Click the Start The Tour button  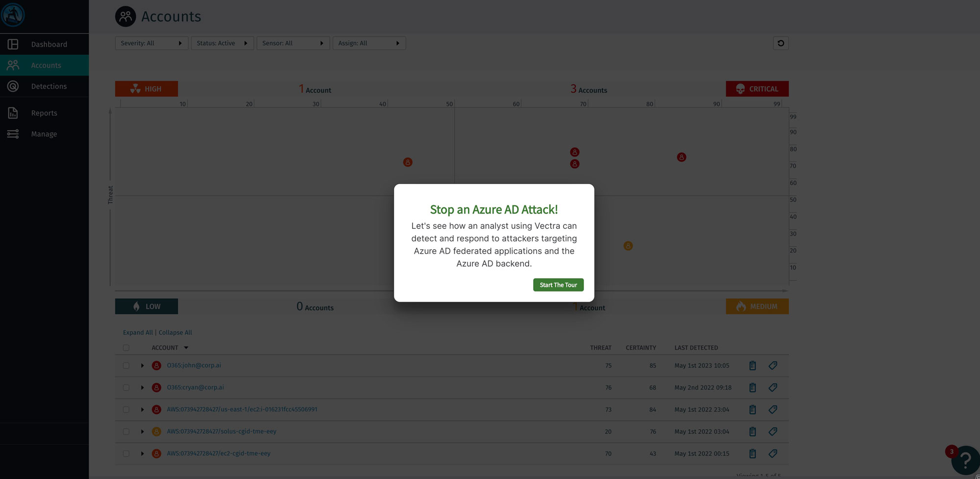click(x=558, y=285)
